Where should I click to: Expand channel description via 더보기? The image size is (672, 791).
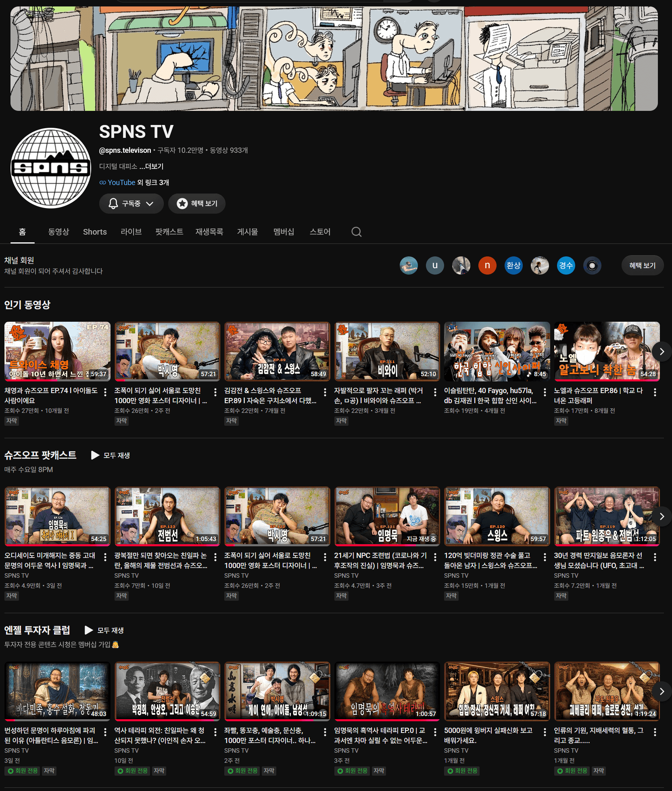click(x=154, y=167)
